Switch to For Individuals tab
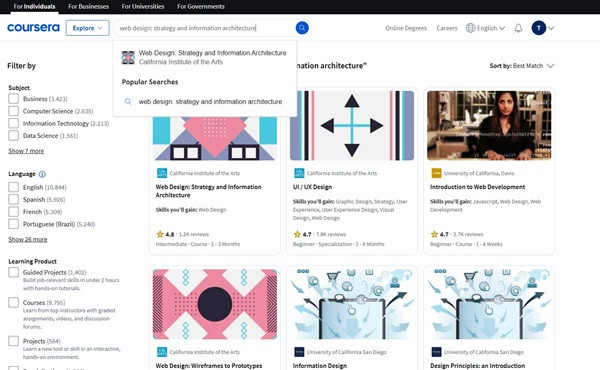The width and height of the screenshot is (600, 370). 34,7
